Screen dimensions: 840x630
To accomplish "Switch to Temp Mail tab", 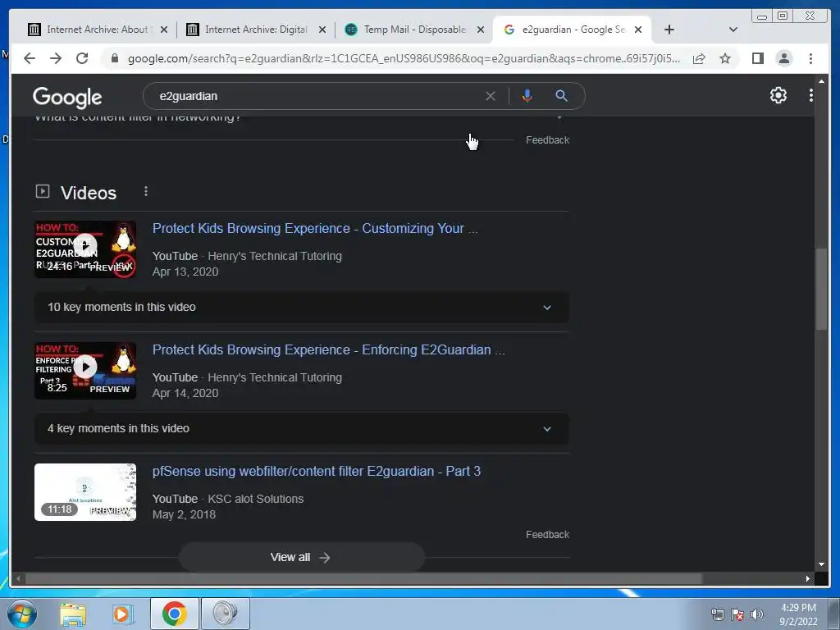I will pyautogui.click(x=414, y=30).
